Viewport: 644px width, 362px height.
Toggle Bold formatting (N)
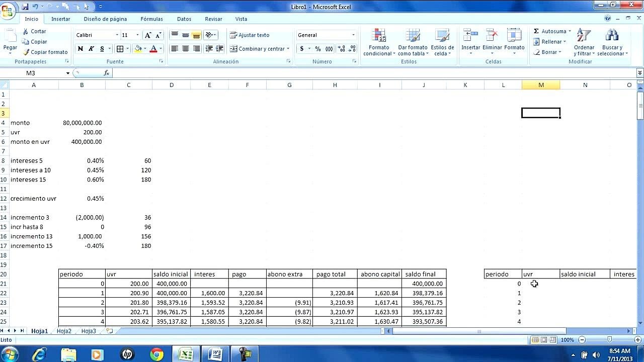(x=80, y=49)
